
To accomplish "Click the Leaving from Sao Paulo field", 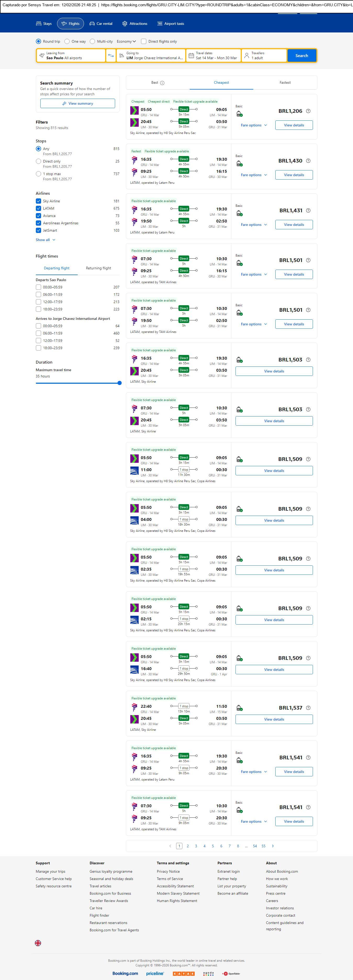I will tap(71, 55).
